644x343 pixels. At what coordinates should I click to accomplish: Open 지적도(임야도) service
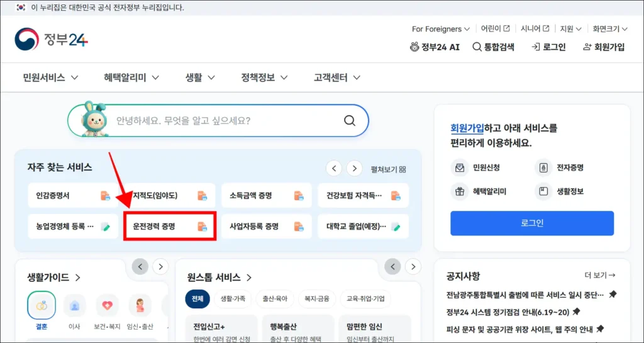(x=170, y=196)
